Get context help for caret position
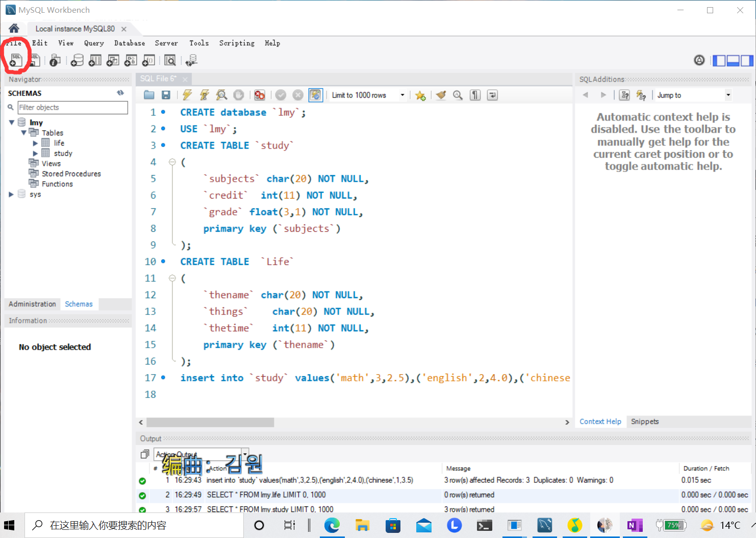The width and height of the screenshot is (756, 538). point(624,95)
